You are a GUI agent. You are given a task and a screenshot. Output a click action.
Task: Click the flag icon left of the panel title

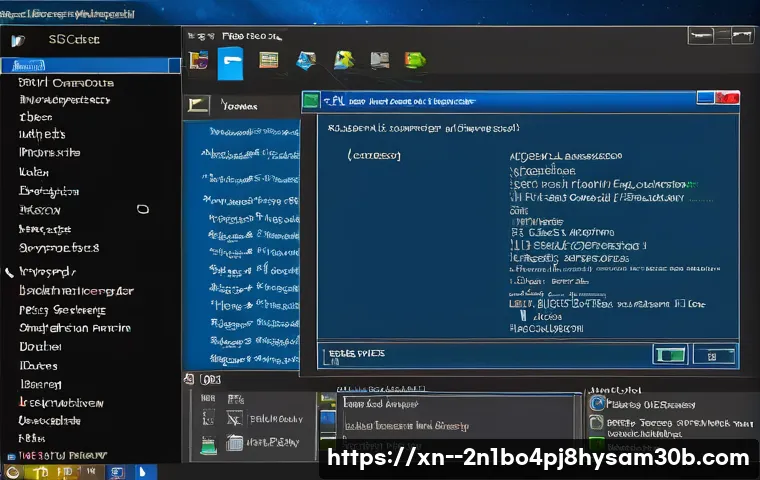point(198,105)
